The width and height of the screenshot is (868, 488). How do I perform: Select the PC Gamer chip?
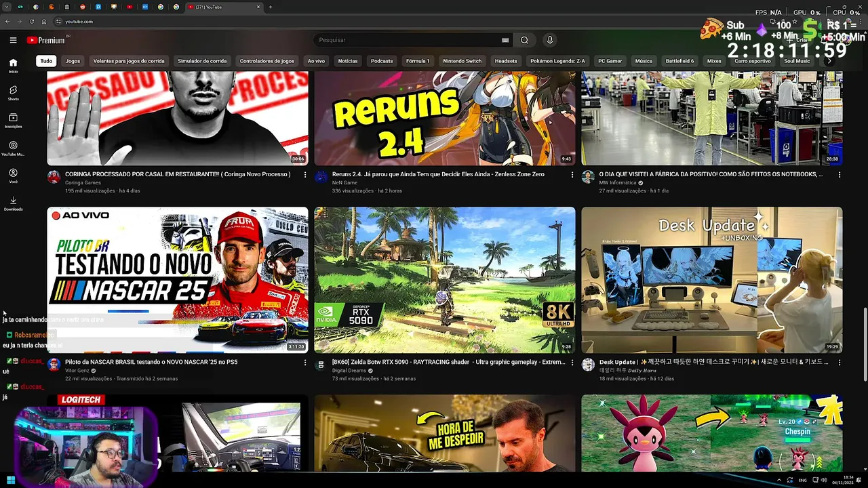click(610, 61)
